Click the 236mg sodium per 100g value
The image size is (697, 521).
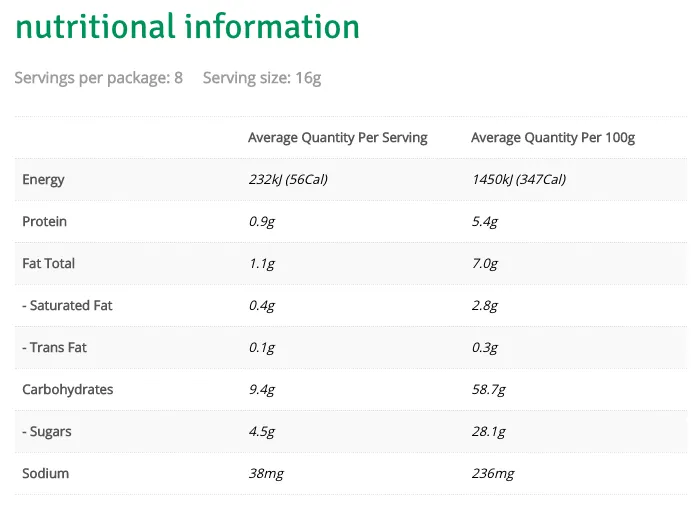[x=493, y=474]
